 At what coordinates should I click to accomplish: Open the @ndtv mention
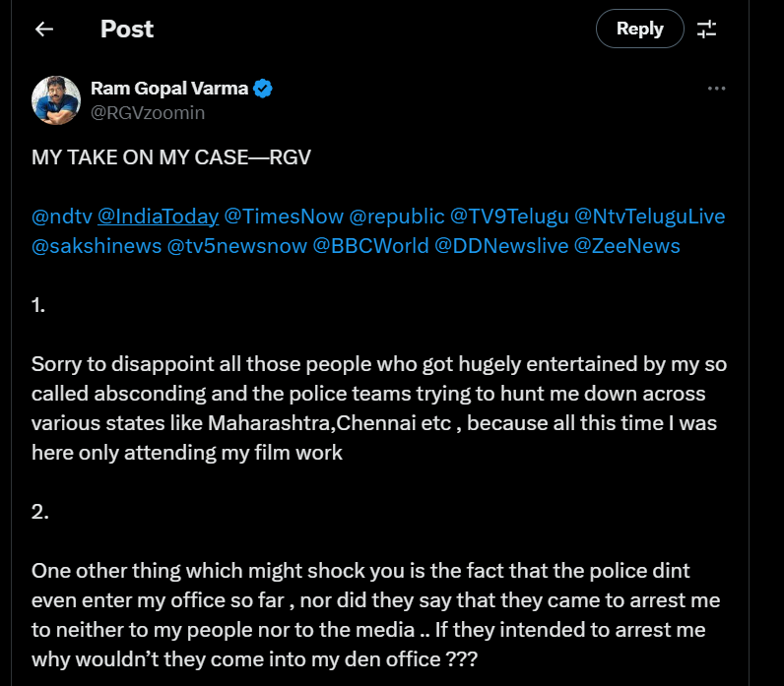61,216
